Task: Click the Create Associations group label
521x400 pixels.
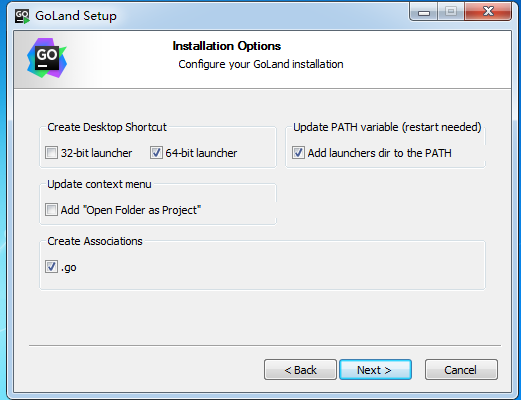Action: tap(95, 241)
